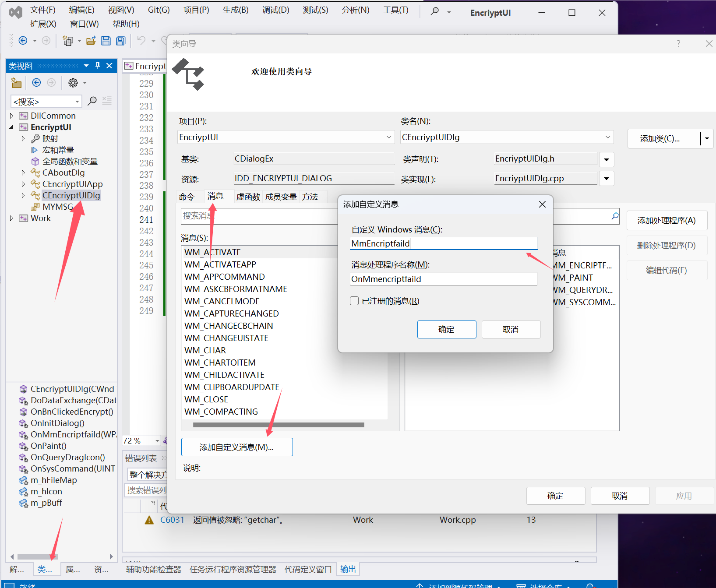Click the 自定义 Windows 消息 input field
The image size is (716, 588).
click(444, 243)
